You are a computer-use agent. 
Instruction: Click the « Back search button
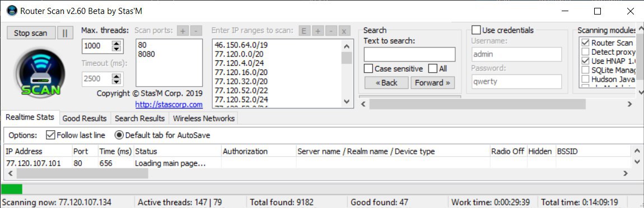[x=386, y=82]
